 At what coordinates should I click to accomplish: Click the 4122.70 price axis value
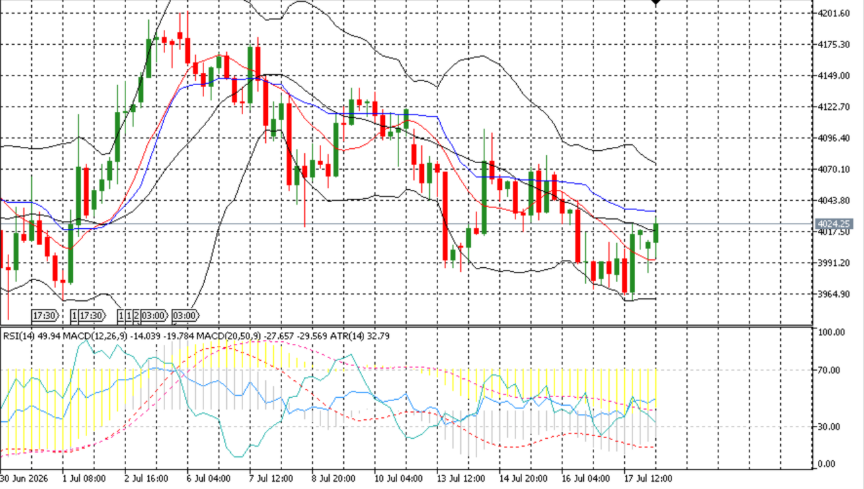(834, 107)
